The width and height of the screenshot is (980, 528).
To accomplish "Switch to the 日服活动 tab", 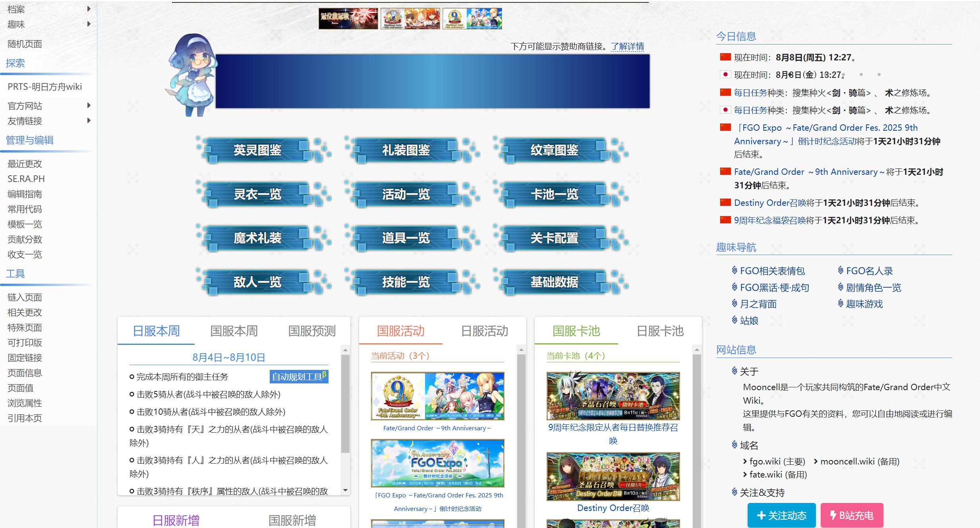I will 484,331.
